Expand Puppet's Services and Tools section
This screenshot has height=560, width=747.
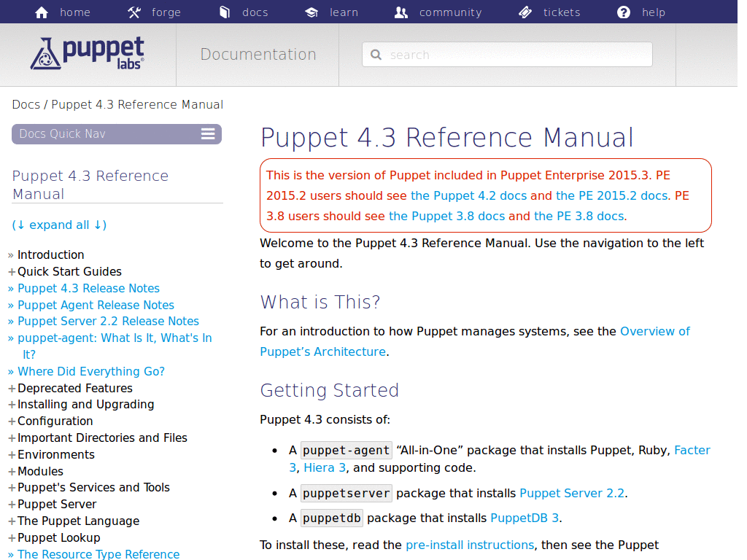point(89,487)
